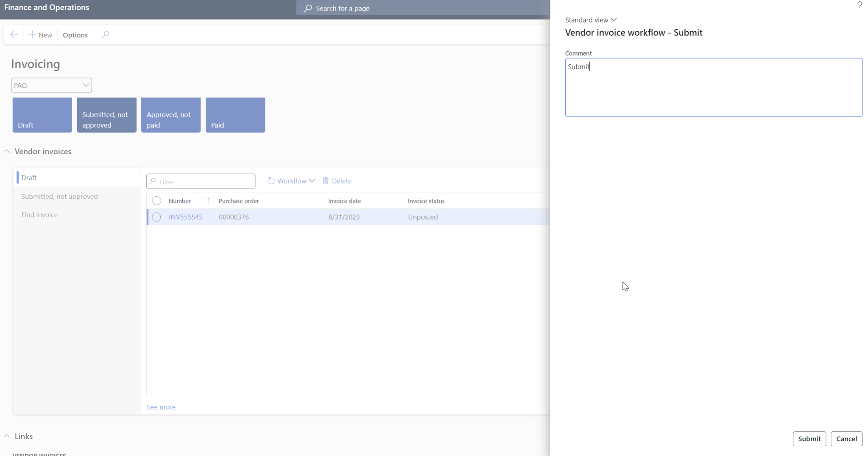Image resolution: width=868 pixels, height=456 pixels.
Task: Navigate back with the back arrow
Action: point(14,34)
